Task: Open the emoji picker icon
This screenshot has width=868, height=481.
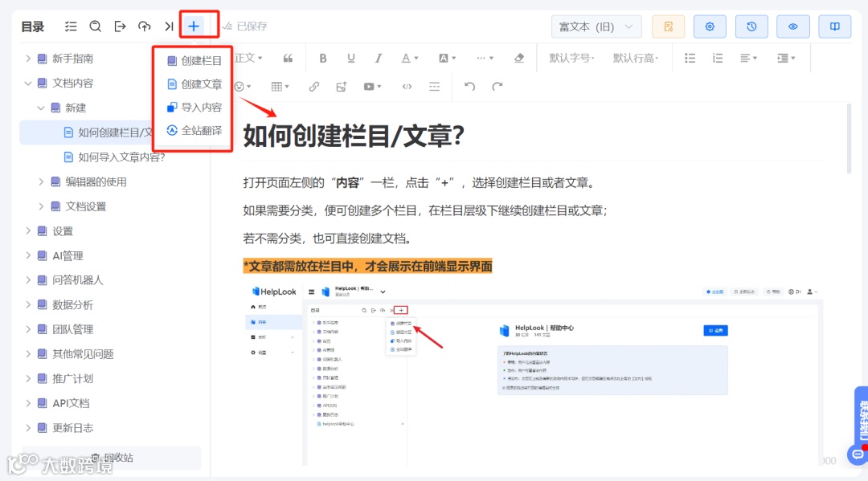Action: click(241, 86)
